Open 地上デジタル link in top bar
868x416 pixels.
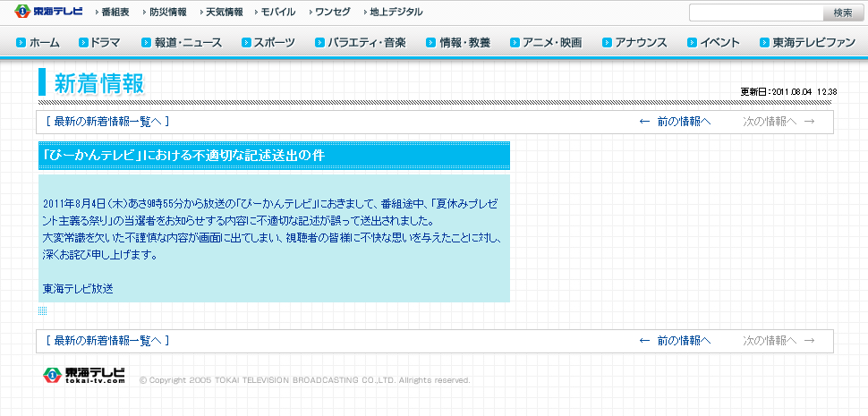pos(396,12)
